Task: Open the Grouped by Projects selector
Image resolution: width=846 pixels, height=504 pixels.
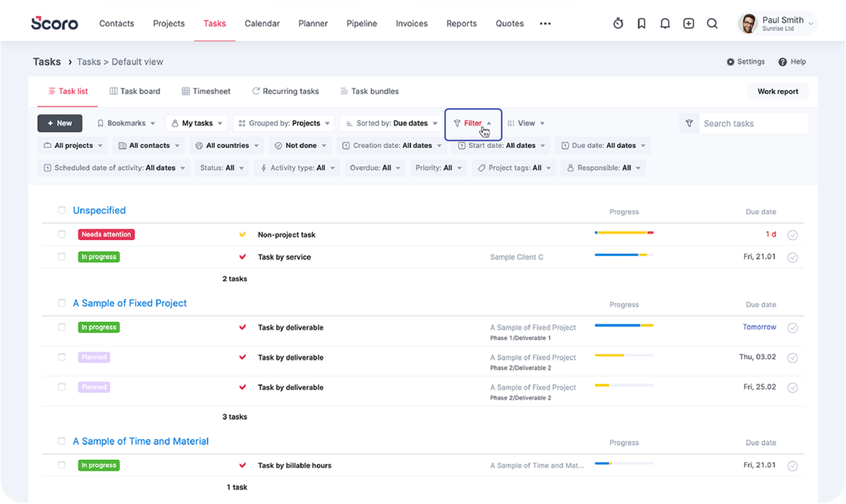Action: click(x=283, y=123)
